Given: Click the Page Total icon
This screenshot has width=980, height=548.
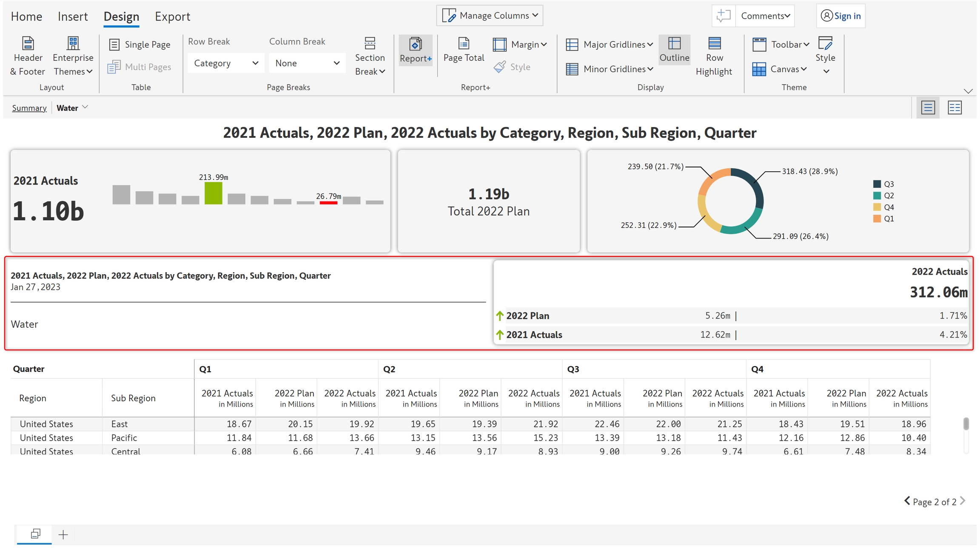Looking at the screenshot, I should click(464, 44).
